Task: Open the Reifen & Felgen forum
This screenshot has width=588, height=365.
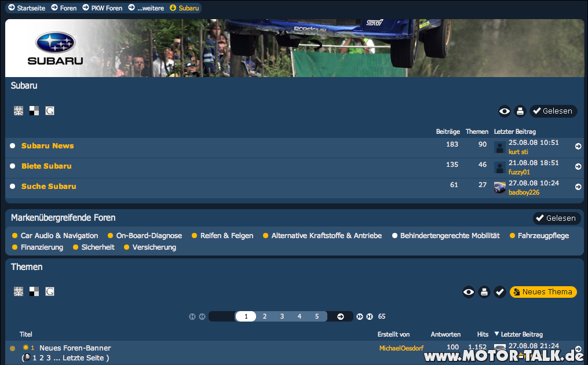Action: (227, 236)
